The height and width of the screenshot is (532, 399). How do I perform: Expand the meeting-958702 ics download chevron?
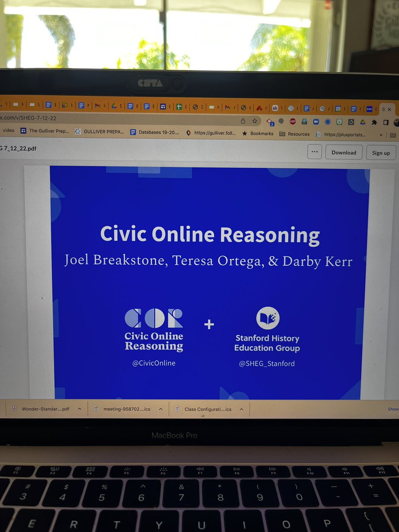[161, 409]
